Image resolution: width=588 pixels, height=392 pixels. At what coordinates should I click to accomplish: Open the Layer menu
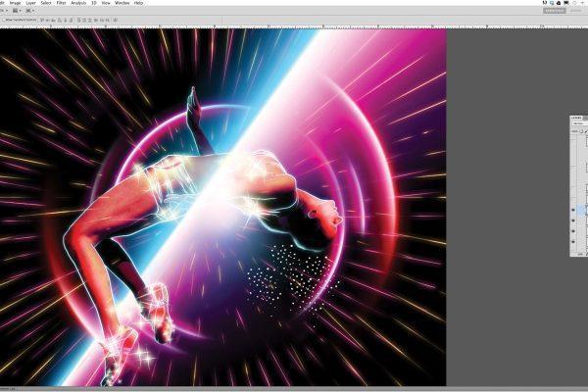click(x=30, y=3)
